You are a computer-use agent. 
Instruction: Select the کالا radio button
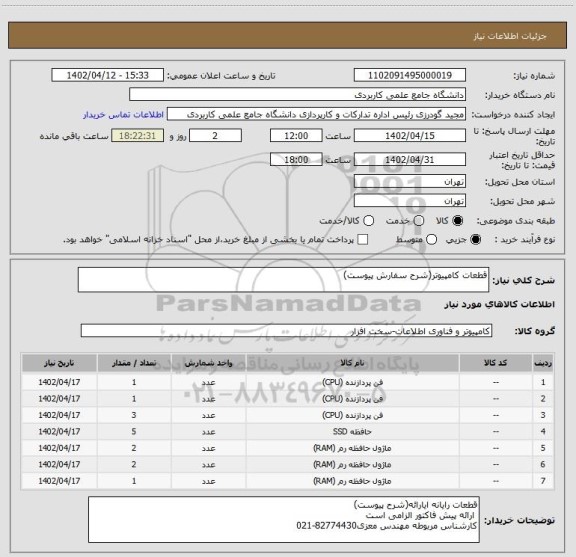click(x=458, y=221)
